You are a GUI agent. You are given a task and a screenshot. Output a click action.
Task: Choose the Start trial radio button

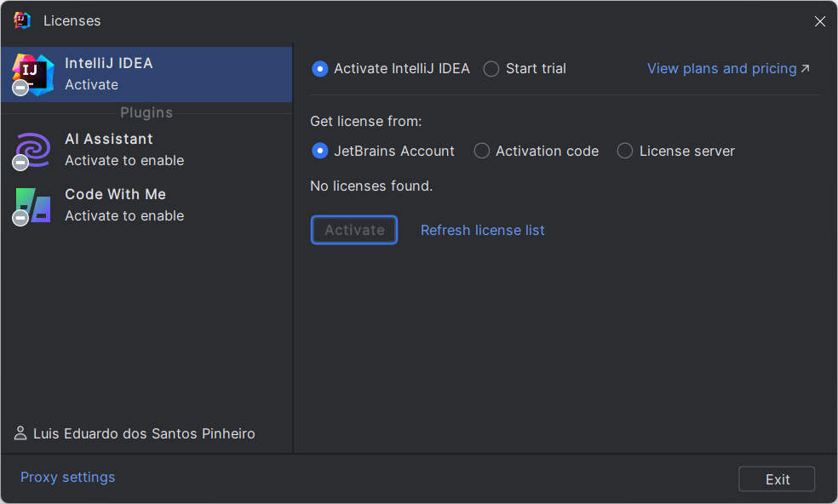point(491,69)
